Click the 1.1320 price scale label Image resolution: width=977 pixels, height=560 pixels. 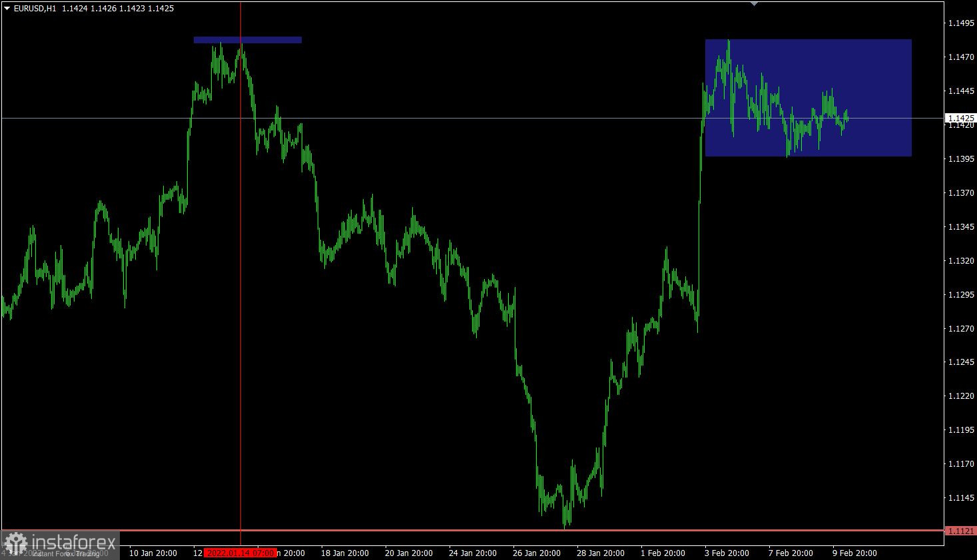[x=961, y=260]
